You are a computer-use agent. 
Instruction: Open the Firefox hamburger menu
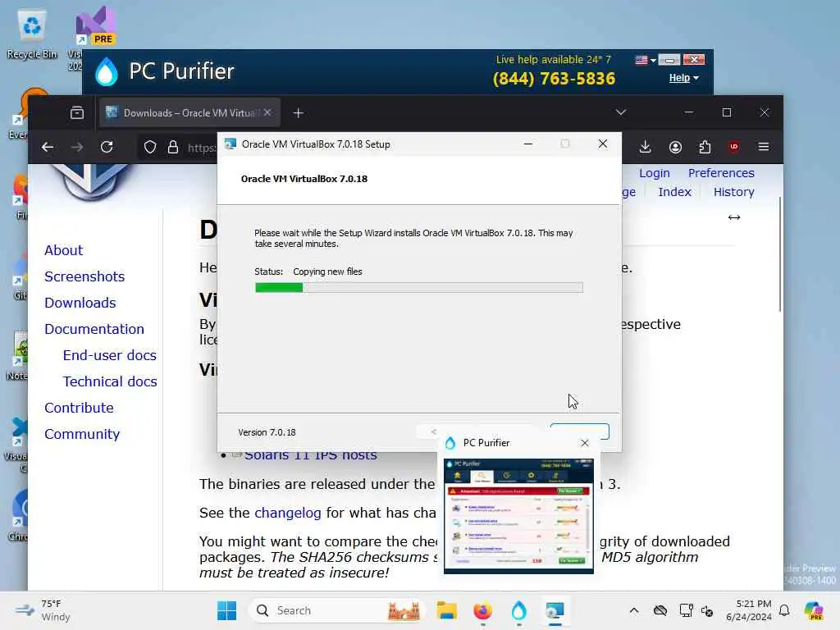coord(764,147)
